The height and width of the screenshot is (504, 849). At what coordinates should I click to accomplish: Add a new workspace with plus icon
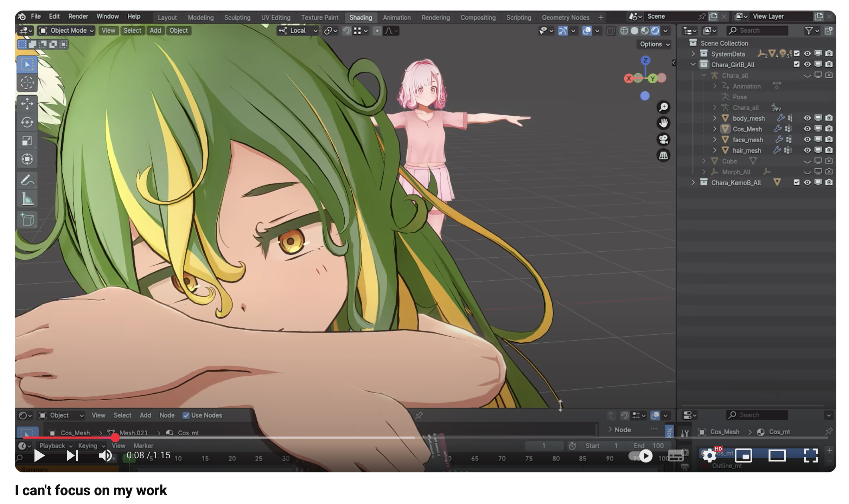601,18
